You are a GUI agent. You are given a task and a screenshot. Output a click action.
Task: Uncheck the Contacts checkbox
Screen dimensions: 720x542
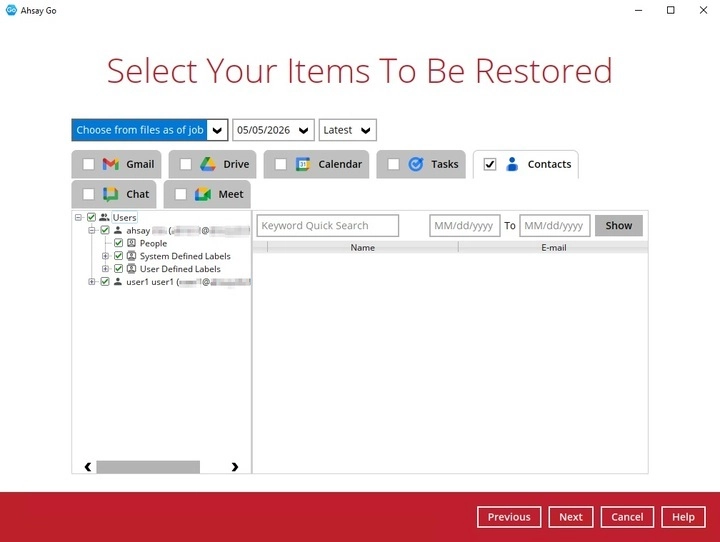point(490,164)
